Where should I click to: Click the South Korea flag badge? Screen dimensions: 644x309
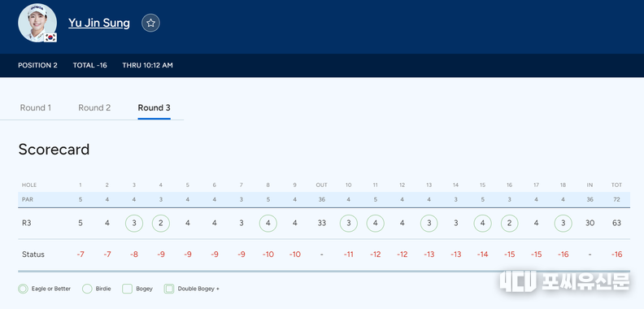point(51,37)
